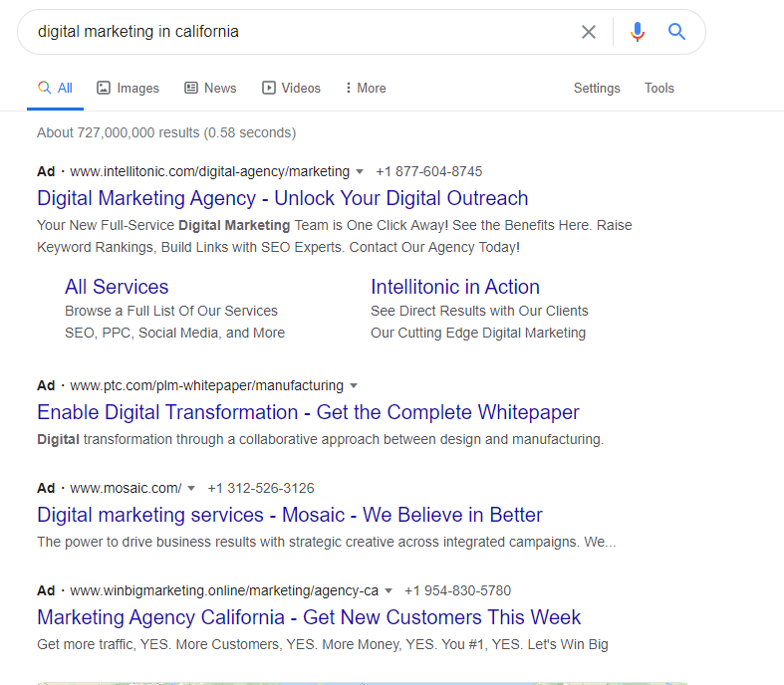This screenshot has width=784, height=685.
Task: Click the All tab magnifier icon
Action: [x=45, y=88]
